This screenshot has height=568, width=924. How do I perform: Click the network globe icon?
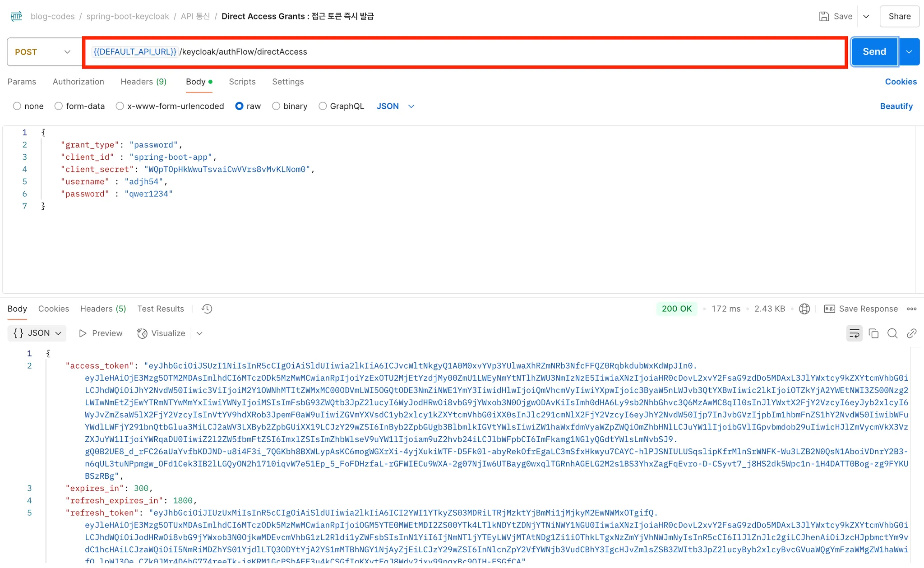pyautogui.click(x=804, y=309)
